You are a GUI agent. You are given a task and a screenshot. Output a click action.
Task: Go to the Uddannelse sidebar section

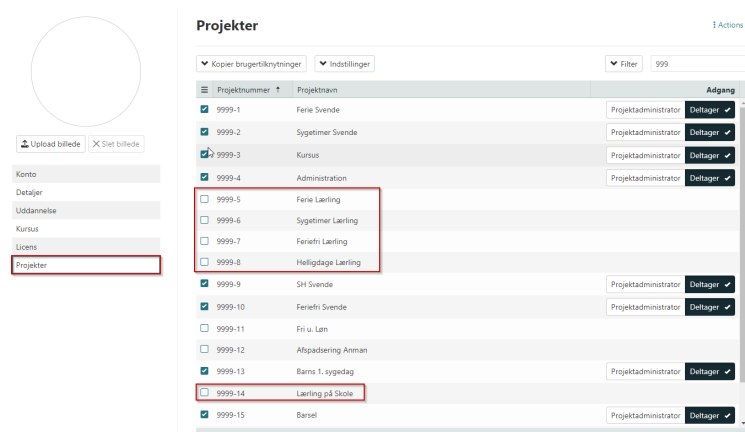click(86, 210)
